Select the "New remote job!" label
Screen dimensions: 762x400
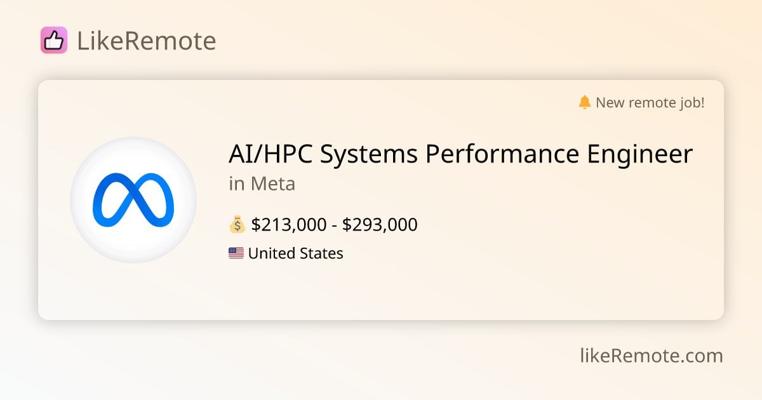(650, 102)
